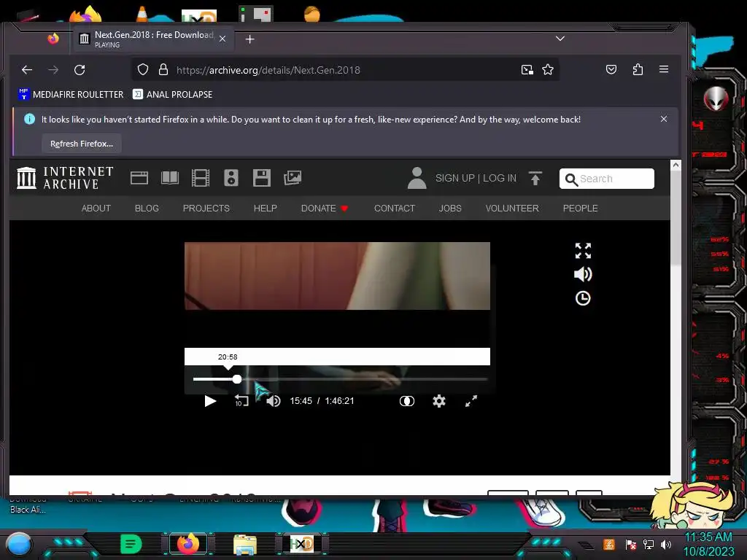Image resolution: width=747 pixels, height=560 pixels.
Task: Click the clock icon beside the player
Action: 583,298
